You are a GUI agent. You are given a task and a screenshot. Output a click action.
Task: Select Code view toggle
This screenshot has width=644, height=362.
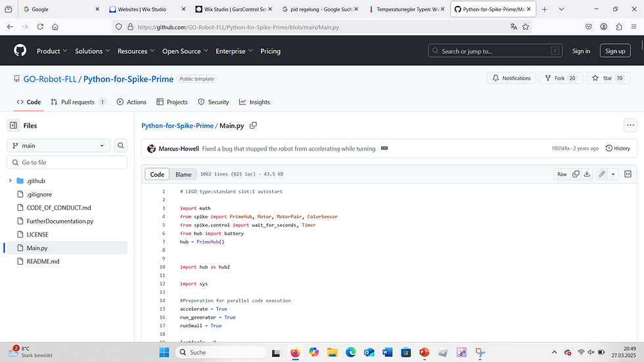point(157,174)
